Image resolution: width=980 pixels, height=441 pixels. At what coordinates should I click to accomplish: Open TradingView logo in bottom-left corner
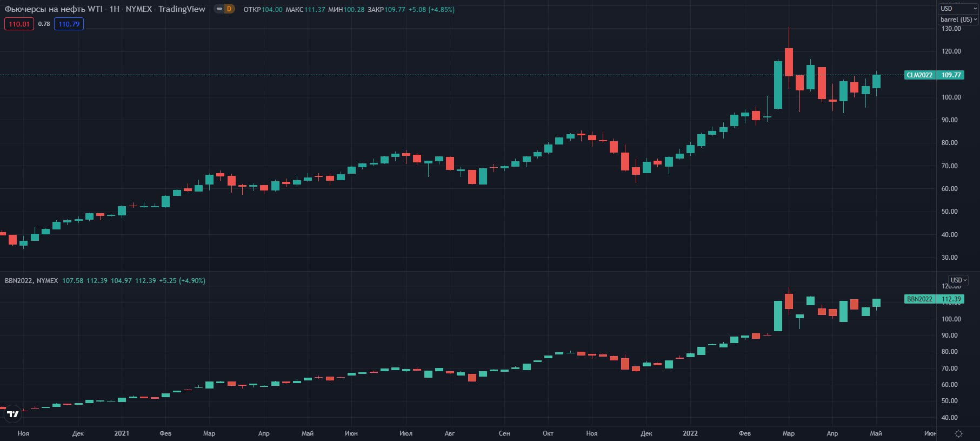tap(13, 414)
